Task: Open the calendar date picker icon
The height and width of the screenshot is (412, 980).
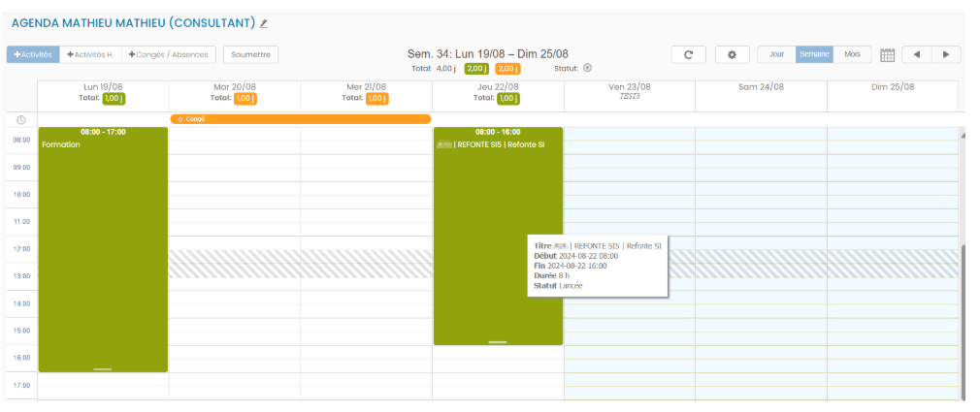Action: point(887,55)
